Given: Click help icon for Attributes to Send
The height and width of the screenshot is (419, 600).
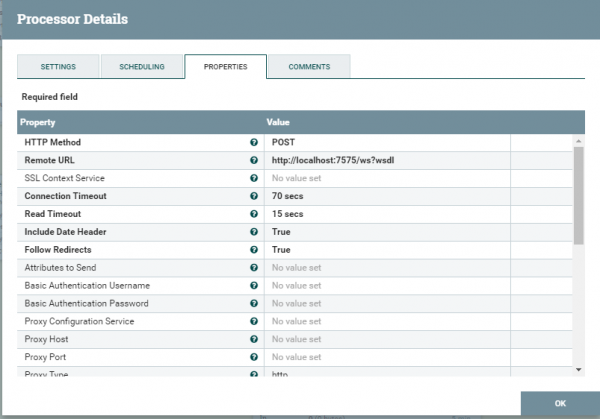Looking at the screenshot, I should (x=254, y=268).
